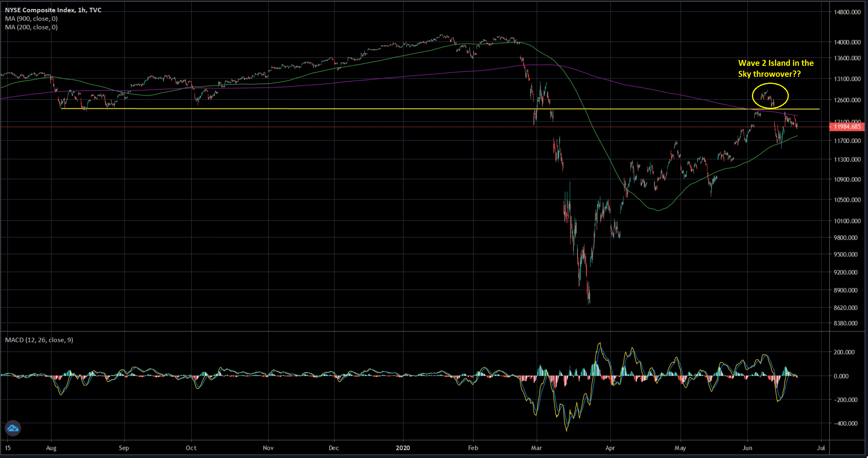Click the 11300.000 price axis label
Viewport: 868px width, 458px height.
(x=847, y=159)
